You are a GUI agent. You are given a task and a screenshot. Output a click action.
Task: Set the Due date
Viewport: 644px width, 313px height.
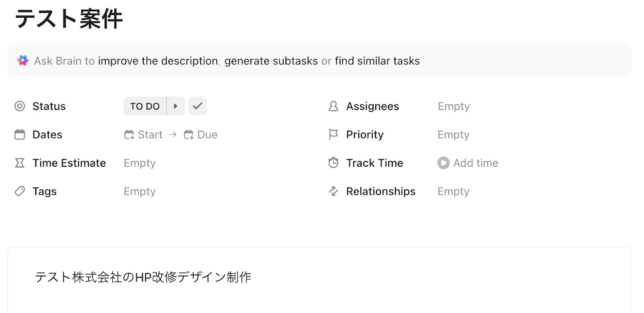pos(201,135)
